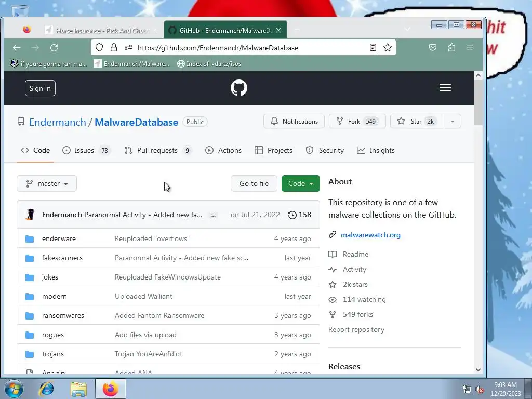
Task: Open the jokes folder
Action: [x=50, y=277]
